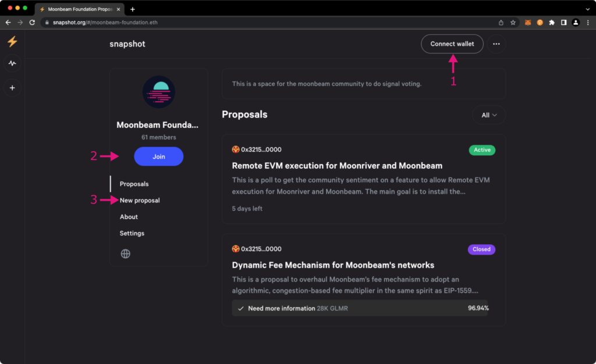Viewport: 596px width, 364px height.
Task: Open the All proposals filter dropdown
Action: (x=489, y=115)
